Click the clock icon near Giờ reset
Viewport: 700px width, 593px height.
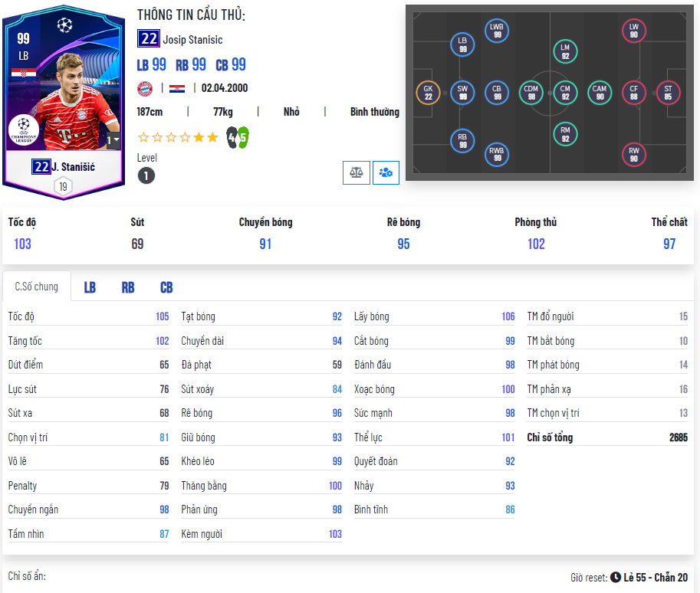[x=616, y=577]
